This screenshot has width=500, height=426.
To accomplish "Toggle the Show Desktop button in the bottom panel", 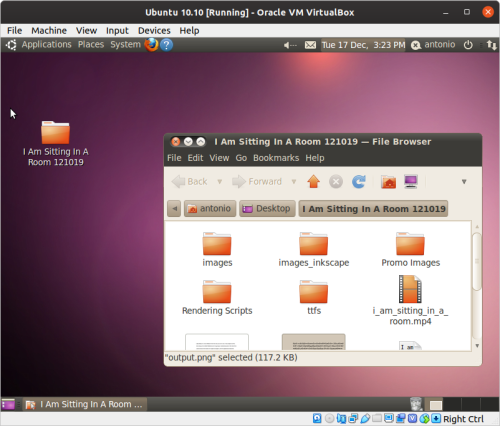I will 8,404.
